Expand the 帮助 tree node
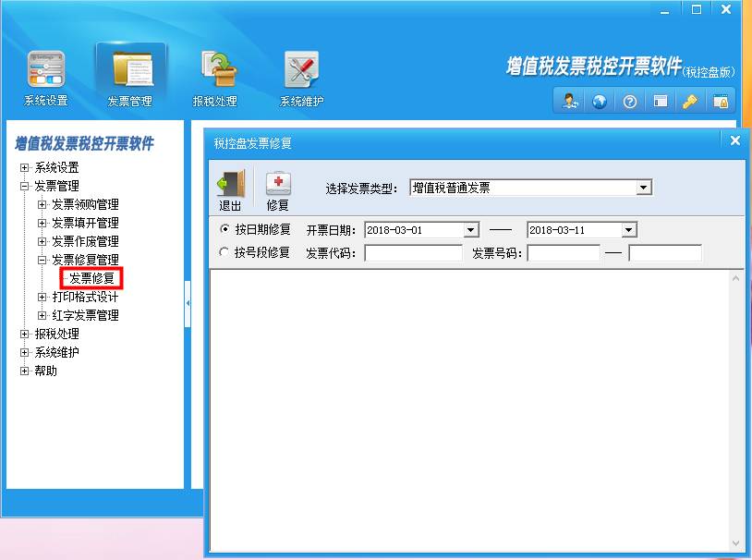The image size is (752, 560). tap(24, 371)
